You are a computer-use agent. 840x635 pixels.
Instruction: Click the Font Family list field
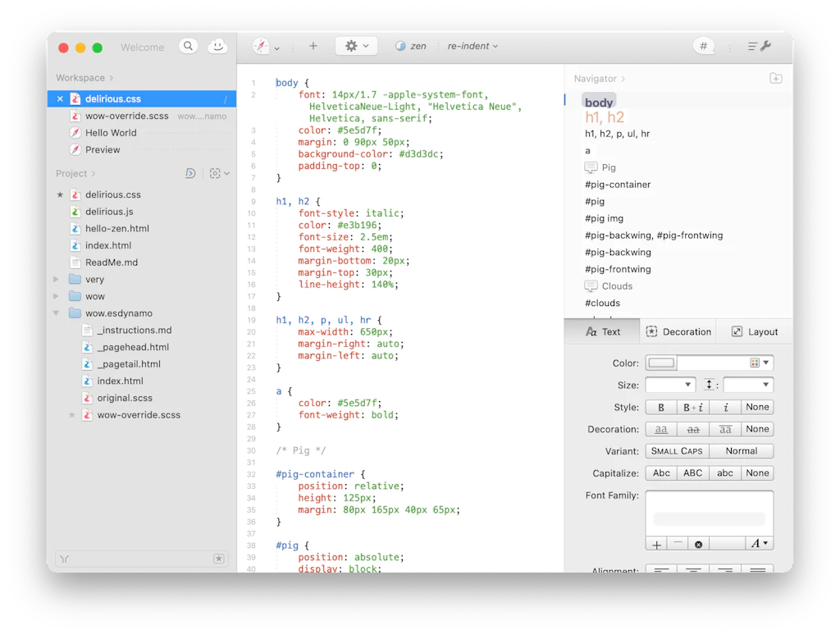710,513
